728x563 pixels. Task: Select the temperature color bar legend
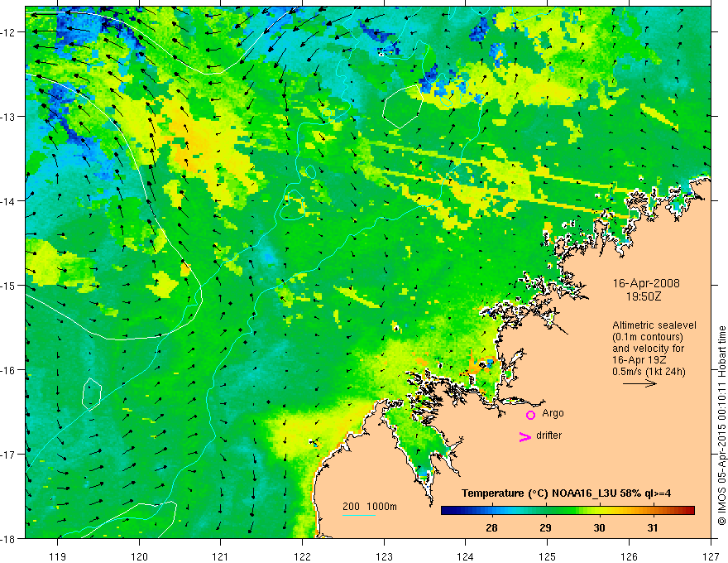click(x=568, y=511)
